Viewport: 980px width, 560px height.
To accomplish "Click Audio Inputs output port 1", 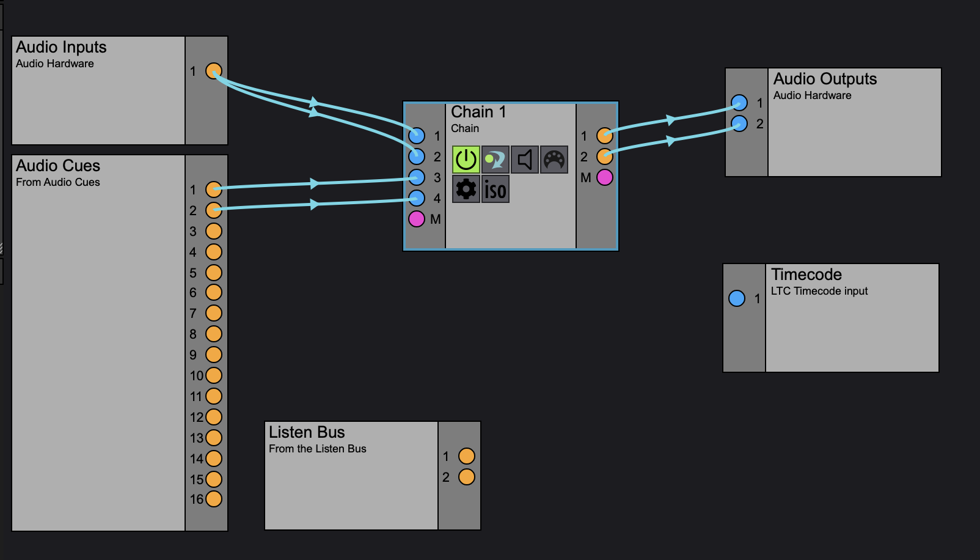I will 214,71.
